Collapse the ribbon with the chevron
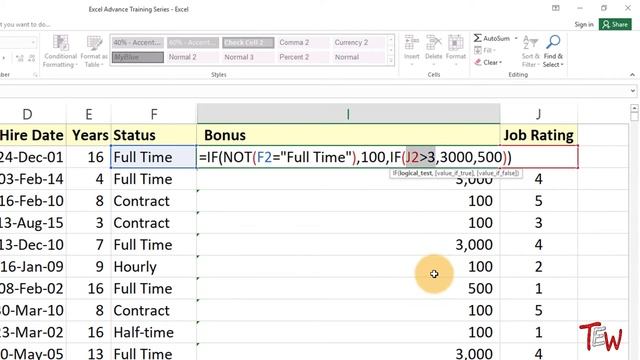This screenshot has width=640, height=360. pyautogui.click(x=632, y=75)
